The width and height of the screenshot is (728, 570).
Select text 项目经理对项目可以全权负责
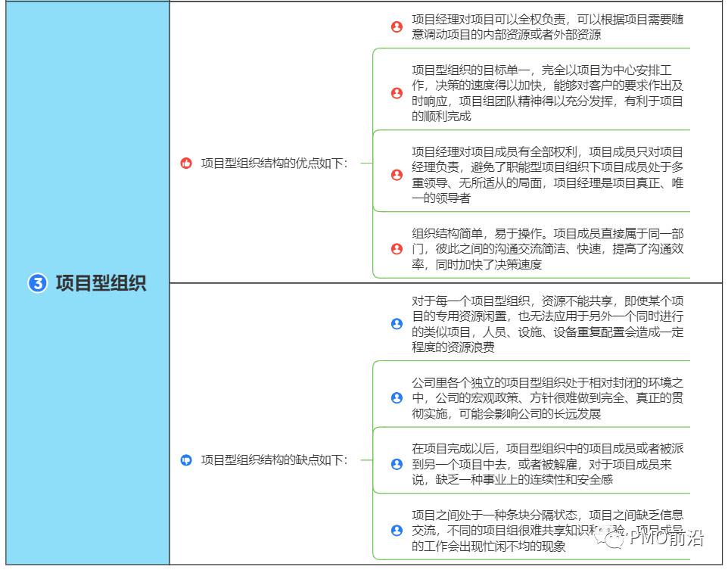[547, 27]
